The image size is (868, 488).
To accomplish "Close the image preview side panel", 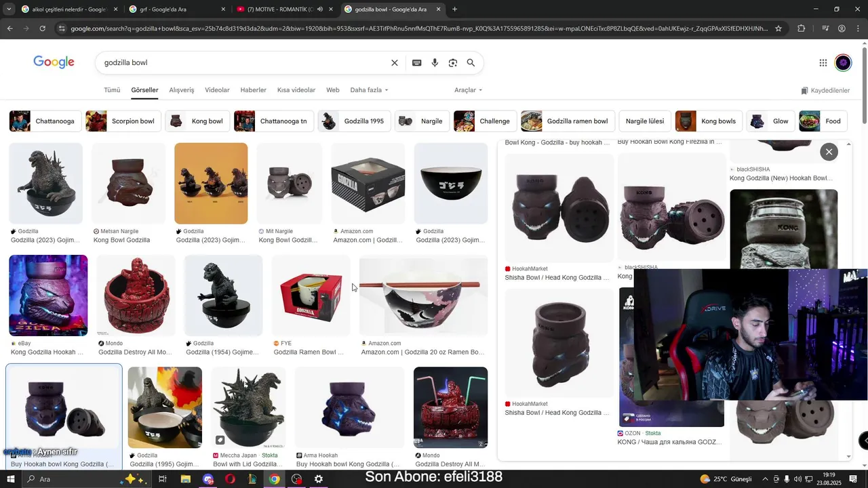I will pyautogui.click(x=829, y=152).
